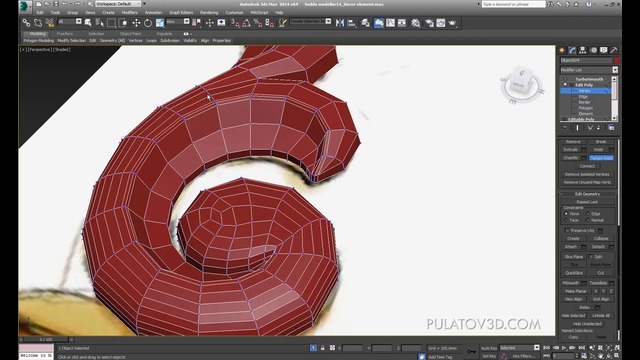Image resolution: width=640 pixels, height=360 pixels.
Task: Click the object color swatch
Action: tap(616, 60)
